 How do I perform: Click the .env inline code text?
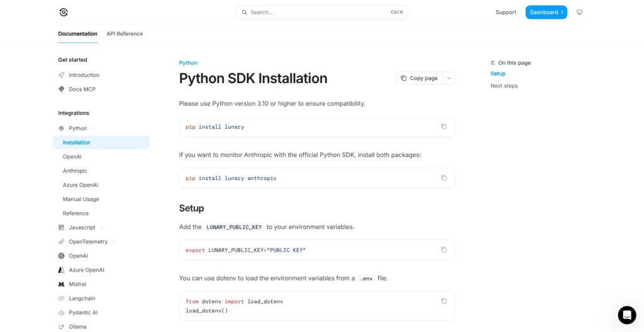[366, 279]
